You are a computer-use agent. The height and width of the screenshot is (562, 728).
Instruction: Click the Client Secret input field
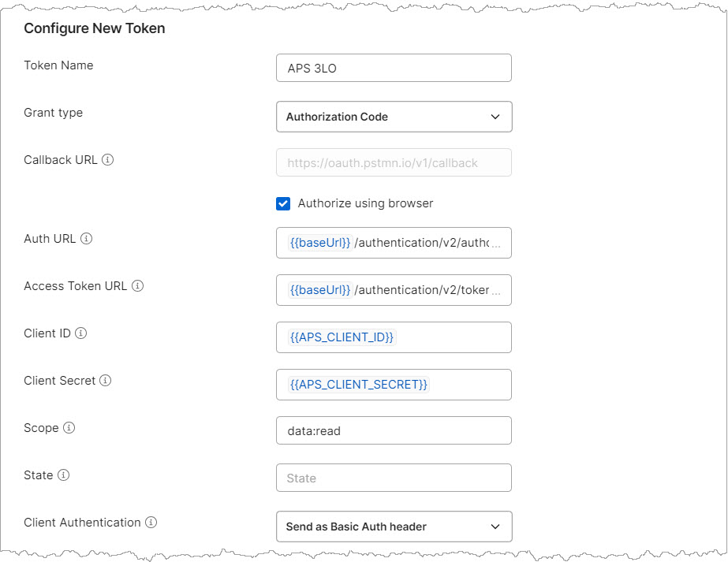tap(394, 385)
